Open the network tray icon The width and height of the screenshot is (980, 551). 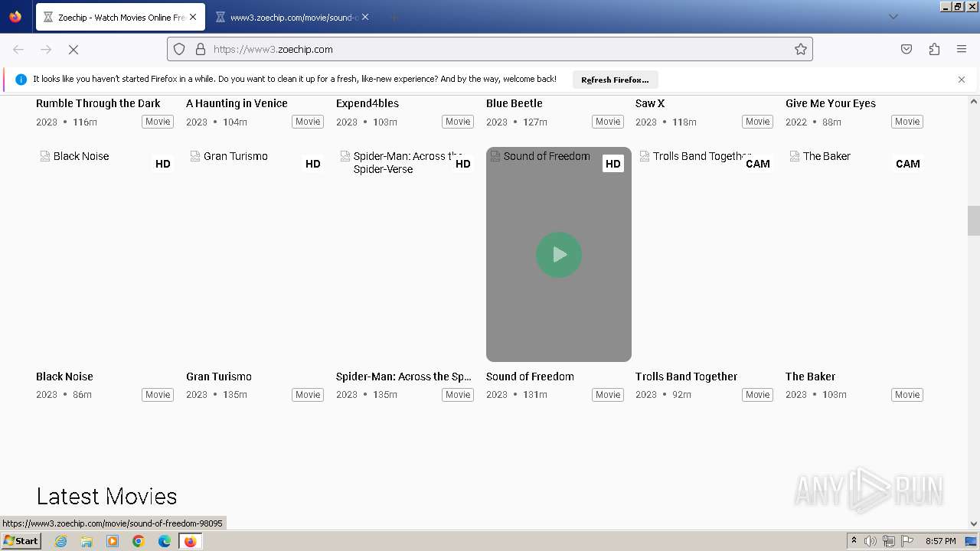889,541
